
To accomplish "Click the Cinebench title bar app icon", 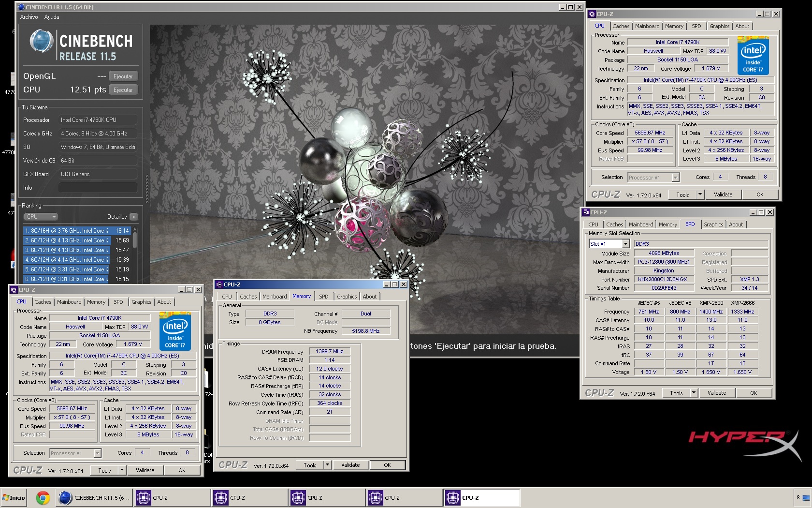I will pyautogui.click(x=21, y=7).
